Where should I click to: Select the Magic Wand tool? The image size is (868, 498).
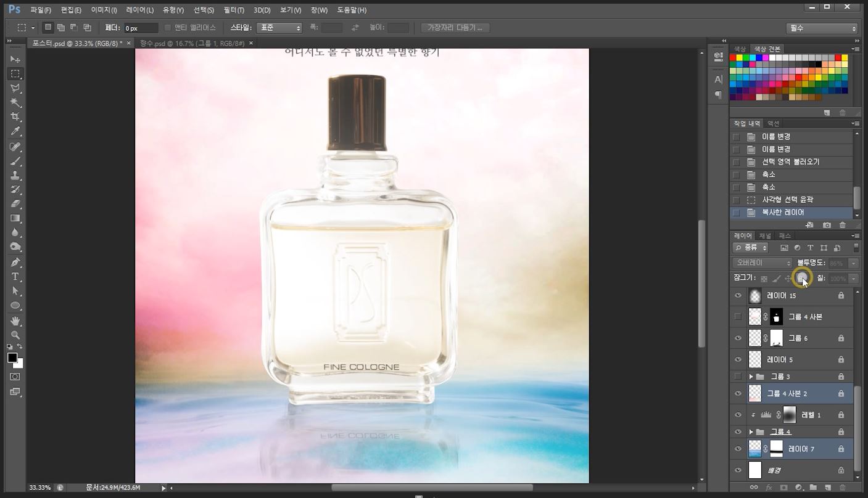click(x=15, y=102)
